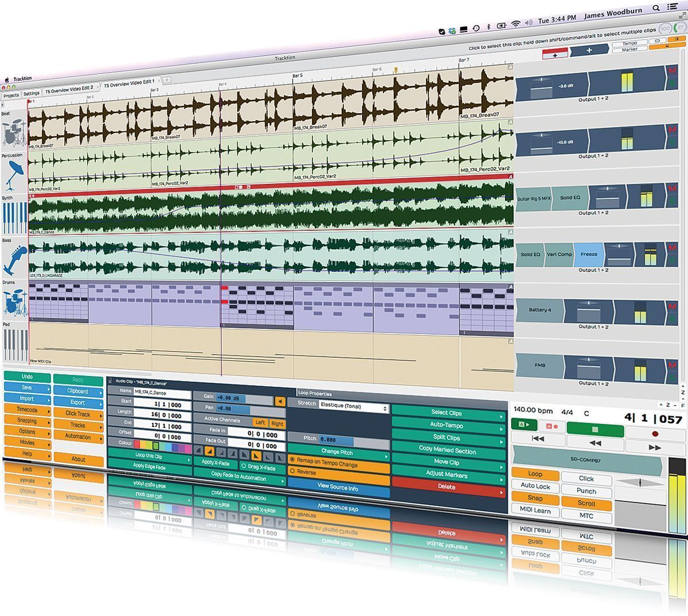Click the Copy Marked Section button
Viewport: 688px width, 616px height.
tap(448, 450)
